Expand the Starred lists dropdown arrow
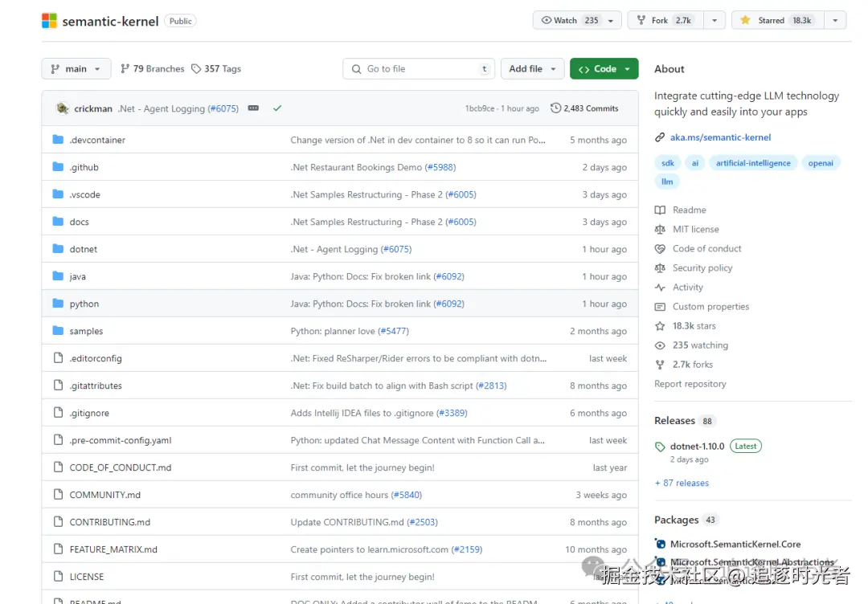This screenshot has height=604, width=868. pos(835,20)
